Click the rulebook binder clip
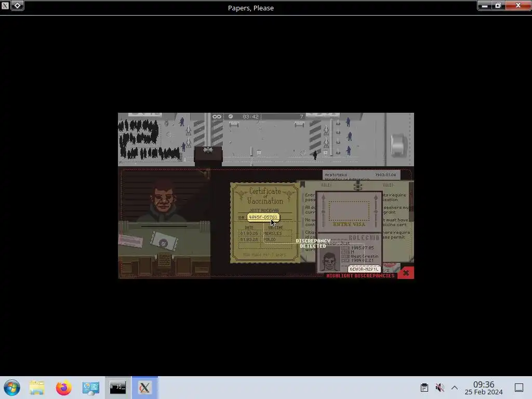 coord(357,185)
